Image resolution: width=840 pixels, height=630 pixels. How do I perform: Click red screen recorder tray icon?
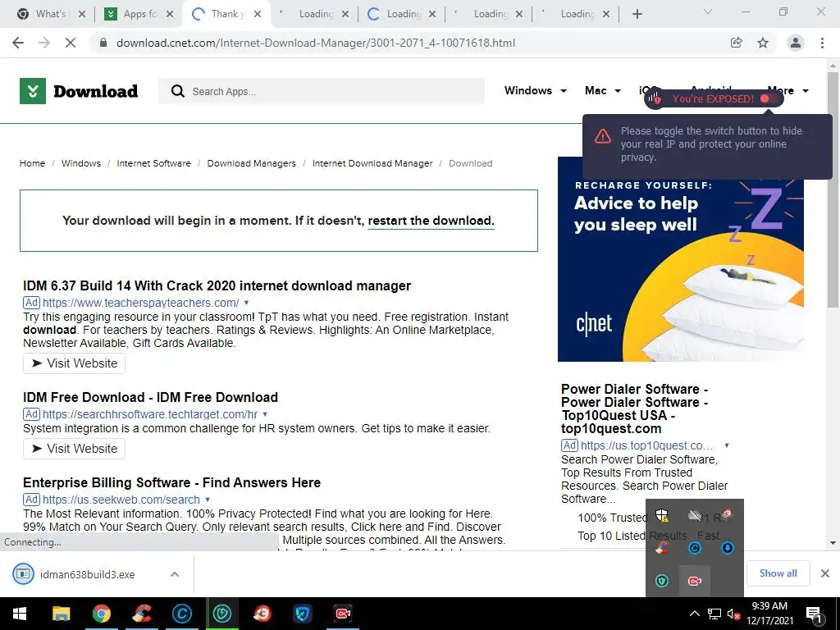coord(695,581)
